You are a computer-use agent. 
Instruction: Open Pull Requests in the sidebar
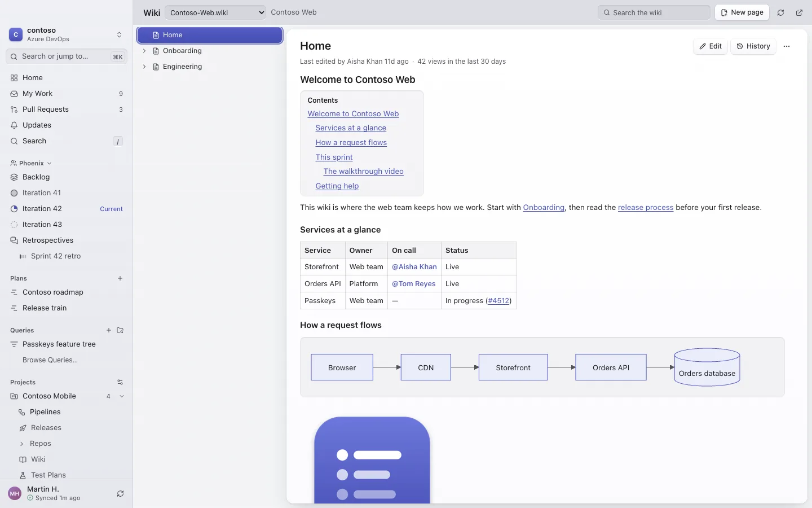click(x=67, y=110)
